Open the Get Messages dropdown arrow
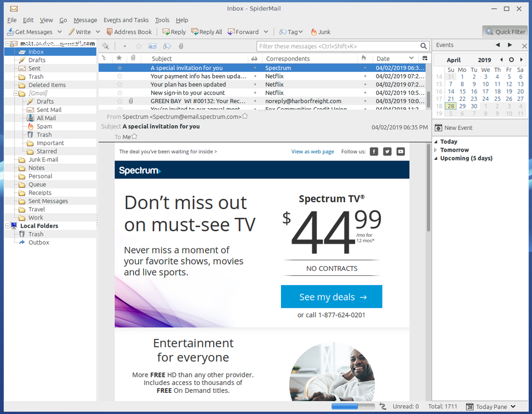 pyautogui.click(x=60, y=32)
